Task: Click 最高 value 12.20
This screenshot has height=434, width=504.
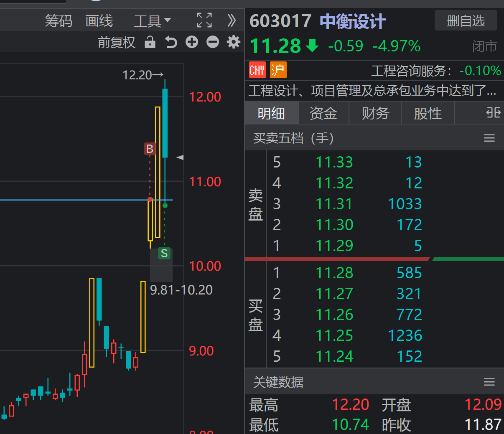Action: (x=350, y=404)
